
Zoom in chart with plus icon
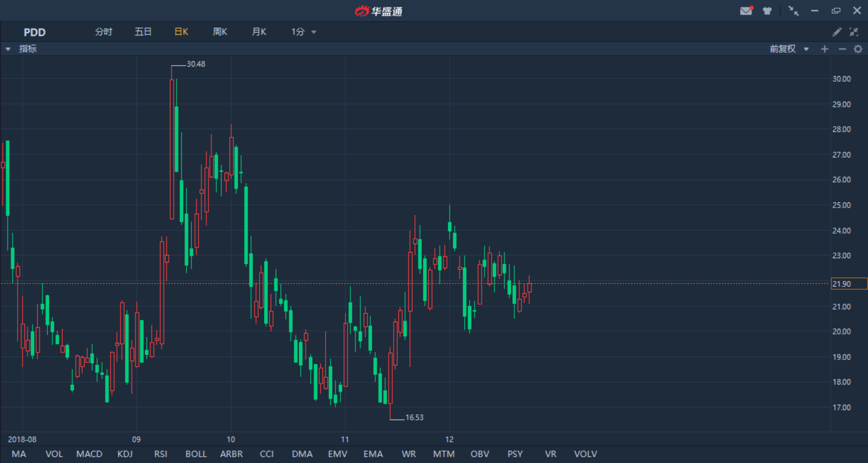824,49
